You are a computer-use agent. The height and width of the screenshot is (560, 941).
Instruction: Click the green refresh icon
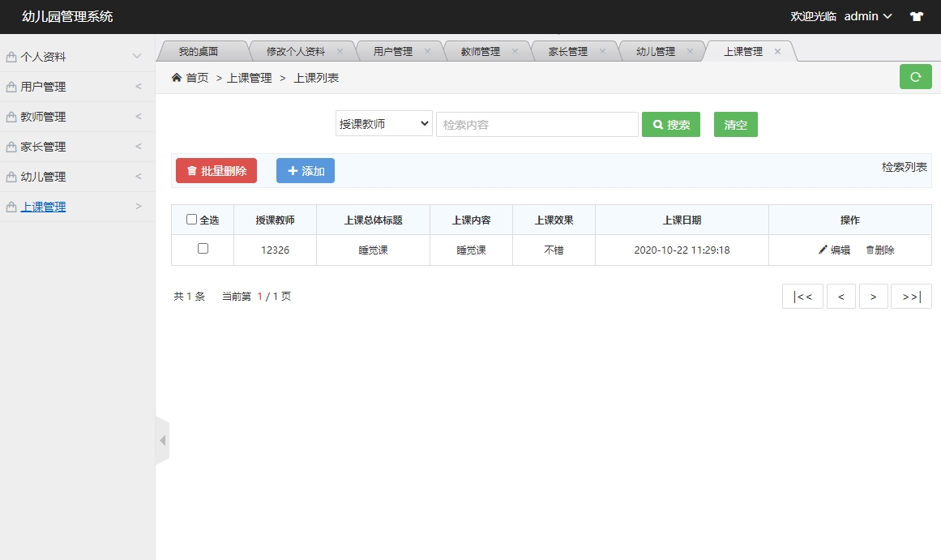pyautogui.click(x=915, y=77)
